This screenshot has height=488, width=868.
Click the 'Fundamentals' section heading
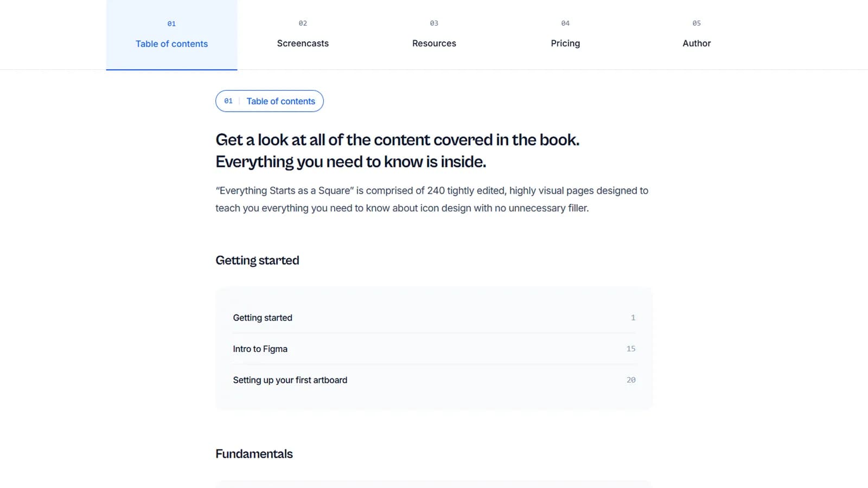pyautogui.click(x=254, y=454)
